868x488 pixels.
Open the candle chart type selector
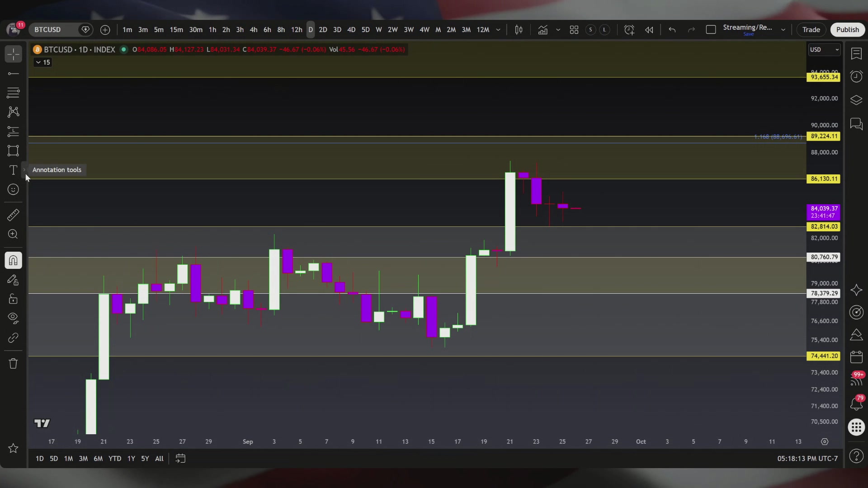tap(519, 30)
